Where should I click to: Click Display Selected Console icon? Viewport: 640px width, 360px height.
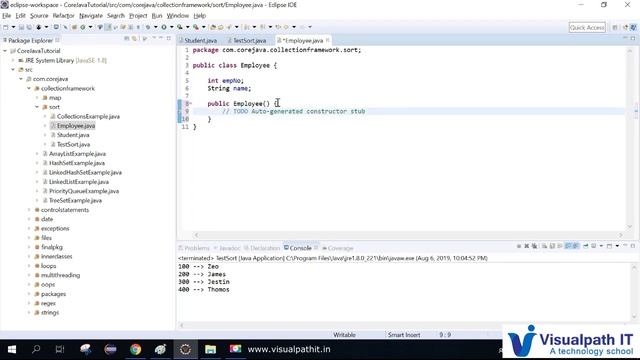[x=593, y=246]
